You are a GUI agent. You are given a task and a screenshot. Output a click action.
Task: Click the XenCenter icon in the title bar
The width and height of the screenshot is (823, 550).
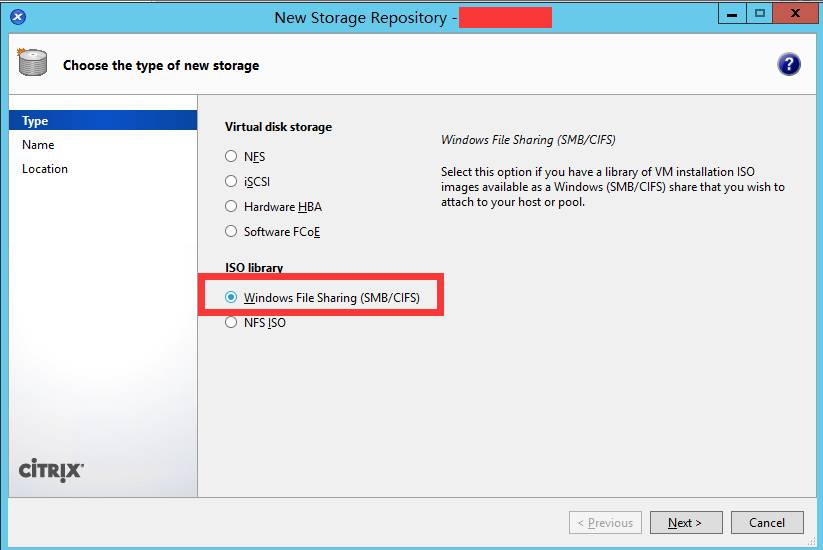[x=19, y=17]
